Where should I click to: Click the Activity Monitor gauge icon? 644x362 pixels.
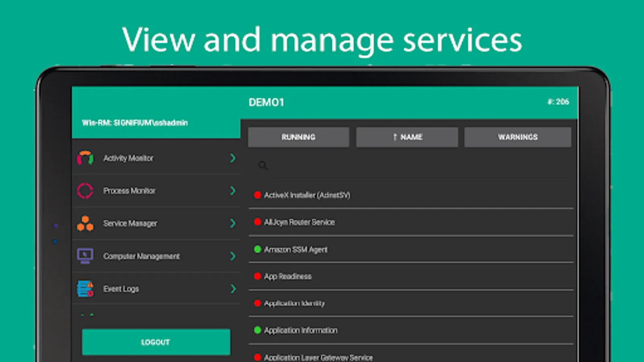(x=85, y=158)
